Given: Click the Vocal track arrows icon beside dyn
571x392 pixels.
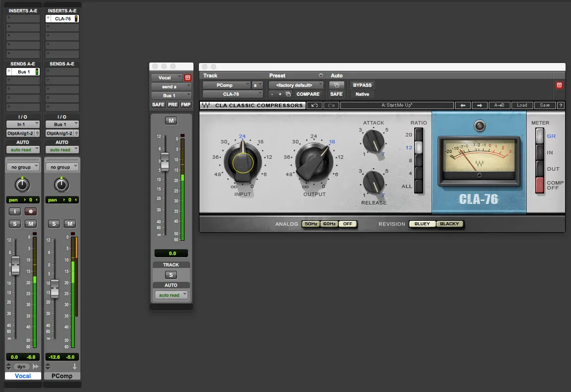Looking at the screenshot, I should click(35, 367).
